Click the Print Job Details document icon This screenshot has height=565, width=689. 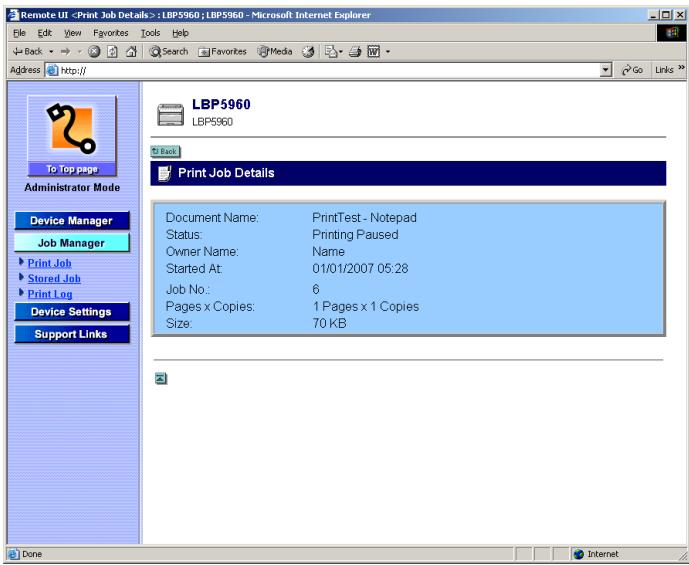[164, 173]
